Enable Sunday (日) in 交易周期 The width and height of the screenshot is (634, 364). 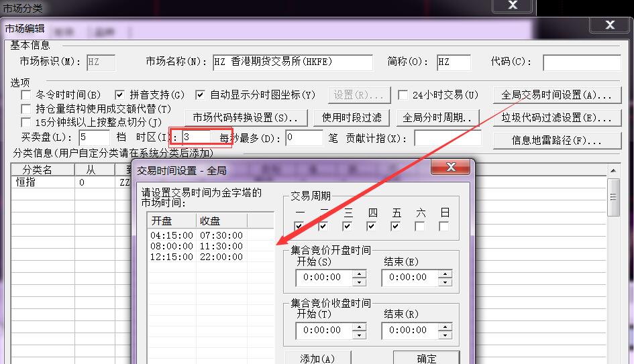tap(444, 226)
